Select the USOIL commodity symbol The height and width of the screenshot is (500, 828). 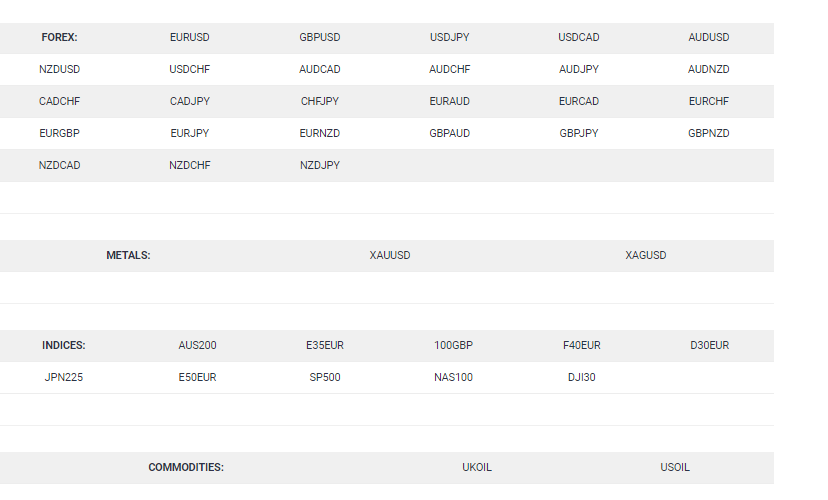(x=675, y=468)
